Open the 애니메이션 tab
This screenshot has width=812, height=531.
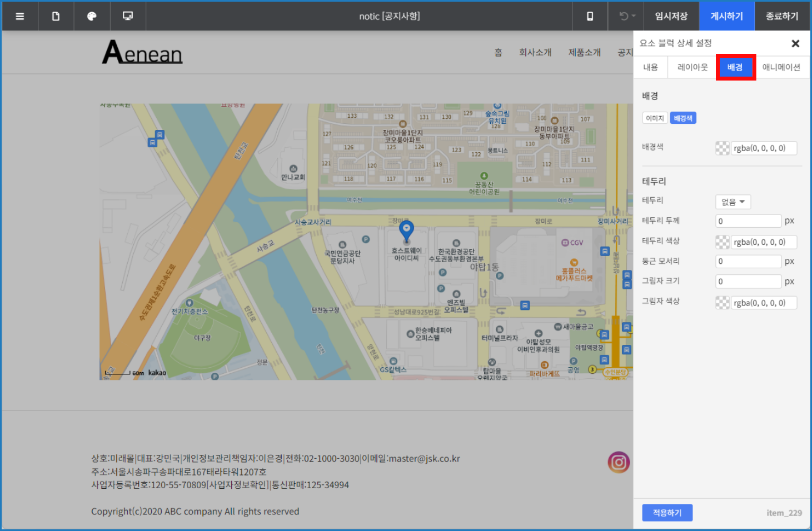pyautogui.click(x=781, y=67)
